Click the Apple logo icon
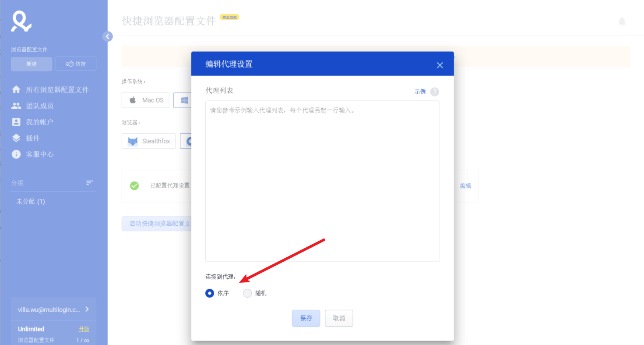Screen dimensions: 644x345 (x=133, y=100)
